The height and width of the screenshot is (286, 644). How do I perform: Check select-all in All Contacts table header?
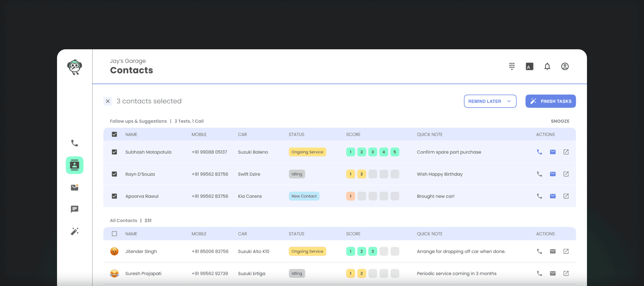point(114,234)
